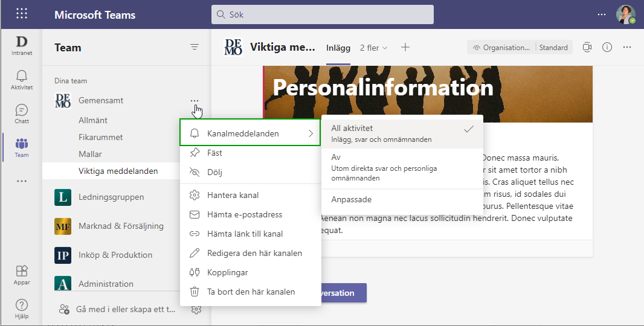This screenshot has height=326, width=644.
Task: Select Hämta länk till kanal
Action: coord(245,234)
